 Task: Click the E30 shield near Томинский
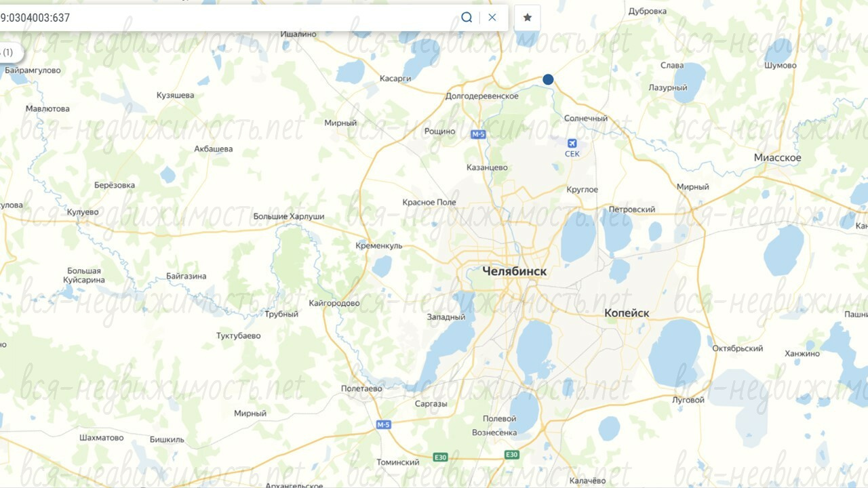(x=441, y=458)
